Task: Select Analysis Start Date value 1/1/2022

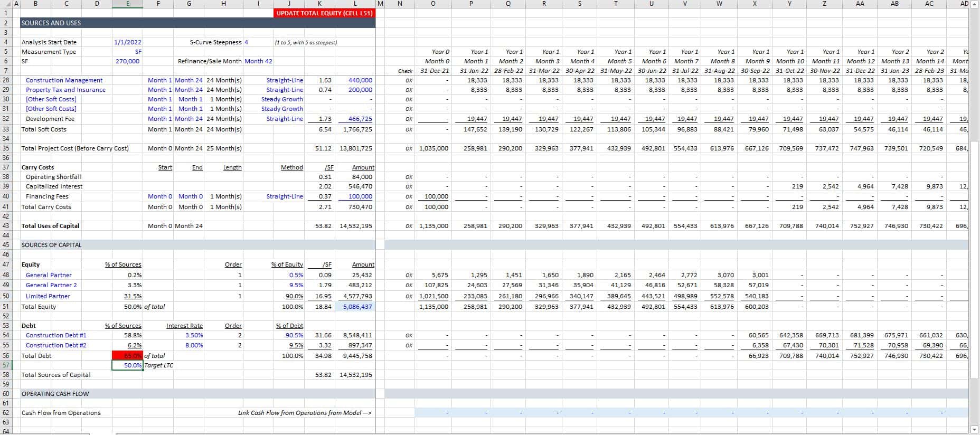Action: point(127,42)
